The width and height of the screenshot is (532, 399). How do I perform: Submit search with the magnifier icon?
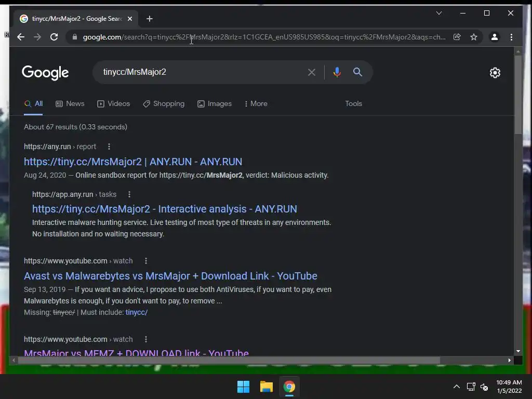click(357, 72)
